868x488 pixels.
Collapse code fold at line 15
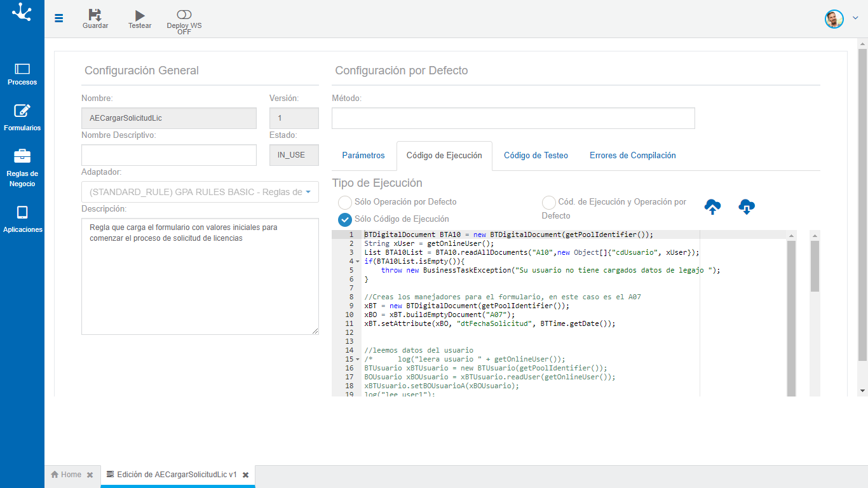coord(358,360)
